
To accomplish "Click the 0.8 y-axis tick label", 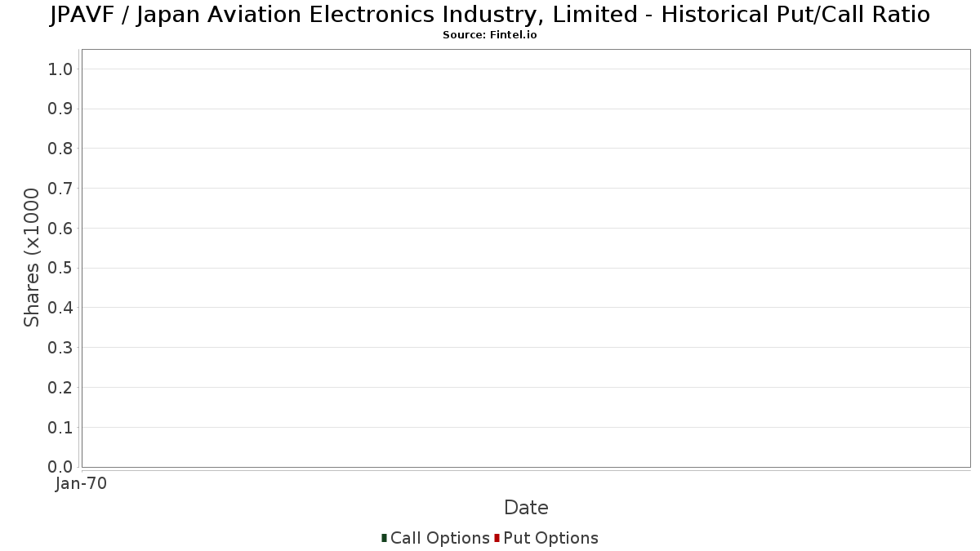I will pyautogui.click(x=61, y=149).
